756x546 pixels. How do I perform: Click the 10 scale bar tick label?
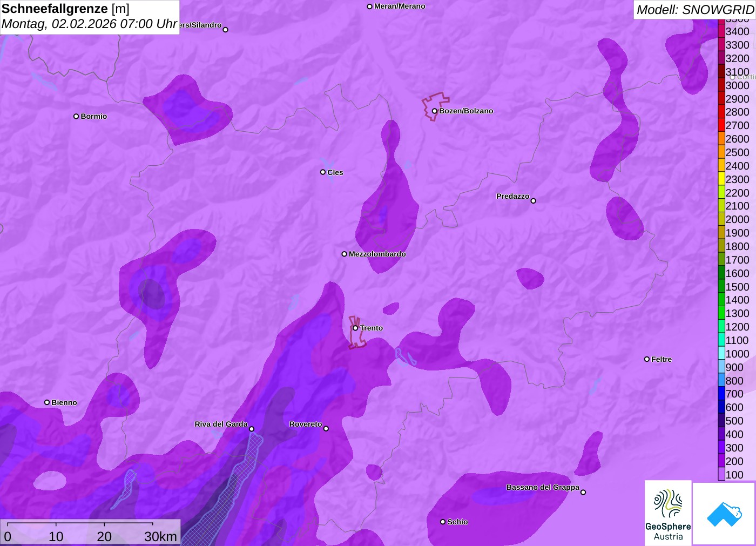(x=56, y=536)
